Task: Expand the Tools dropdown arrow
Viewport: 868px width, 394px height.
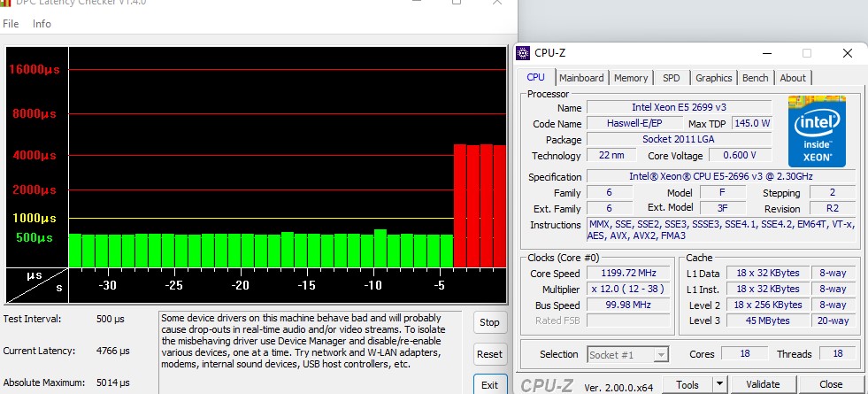Action: pyautogui.click(x=719, y=384)
